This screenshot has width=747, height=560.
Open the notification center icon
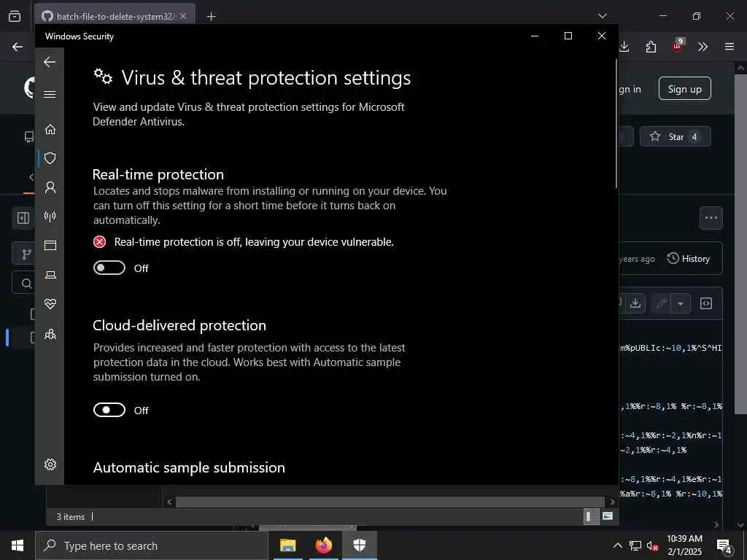click(x=724, y=546)
